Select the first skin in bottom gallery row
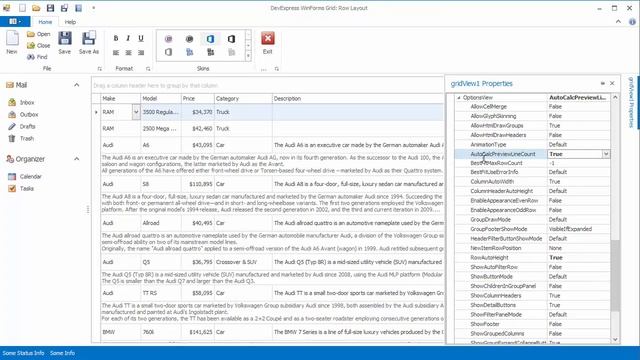The image size is (640, 360). (x=169, y=52)
